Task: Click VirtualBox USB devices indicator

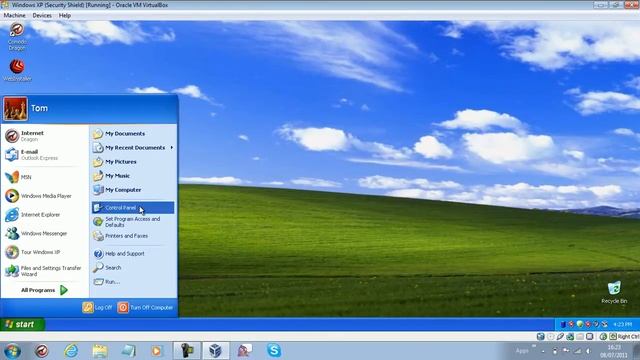Action: click(560, 337)
